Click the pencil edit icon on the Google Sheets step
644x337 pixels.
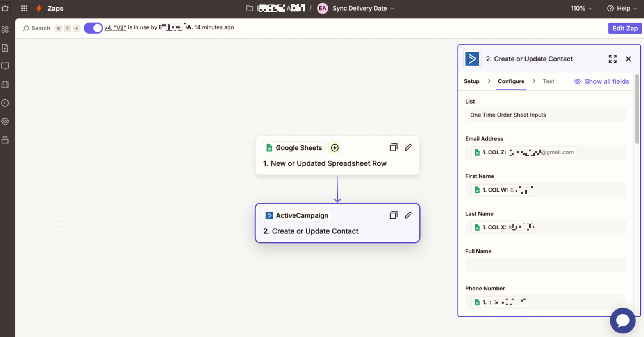[408, 147]
